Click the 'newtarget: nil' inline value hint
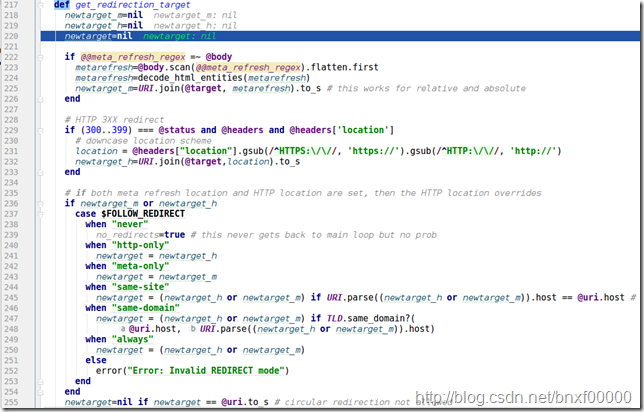This screenshot has width=644, height=412. [x=179, y=36]
